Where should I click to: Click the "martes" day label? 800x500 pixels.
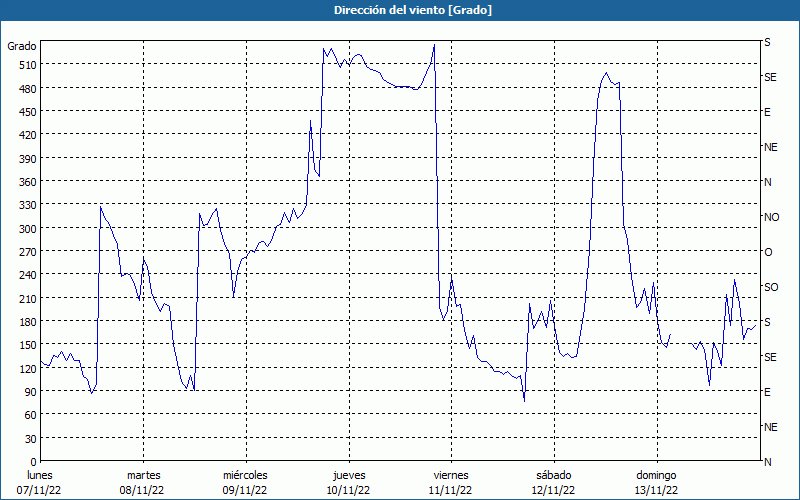[143, 475]
